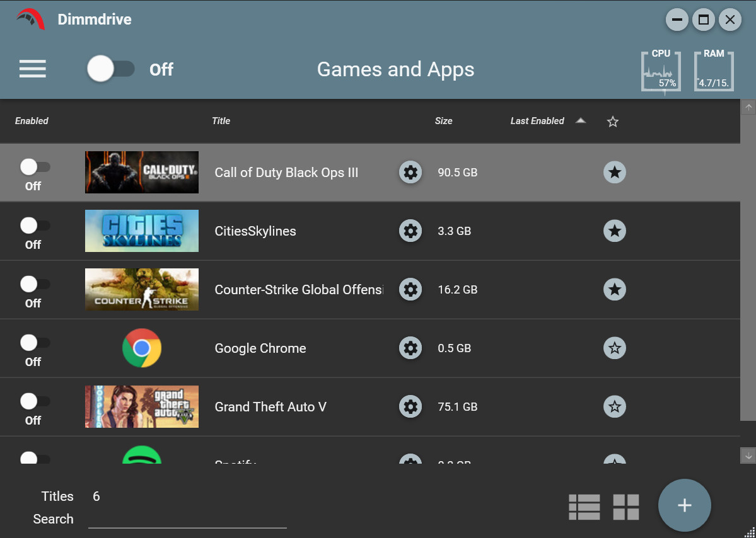Open settings gear for Call of Duty Black Ops III
Image resolution: width=756 pixels, height=538 pixels.
[x=410, y=172]
